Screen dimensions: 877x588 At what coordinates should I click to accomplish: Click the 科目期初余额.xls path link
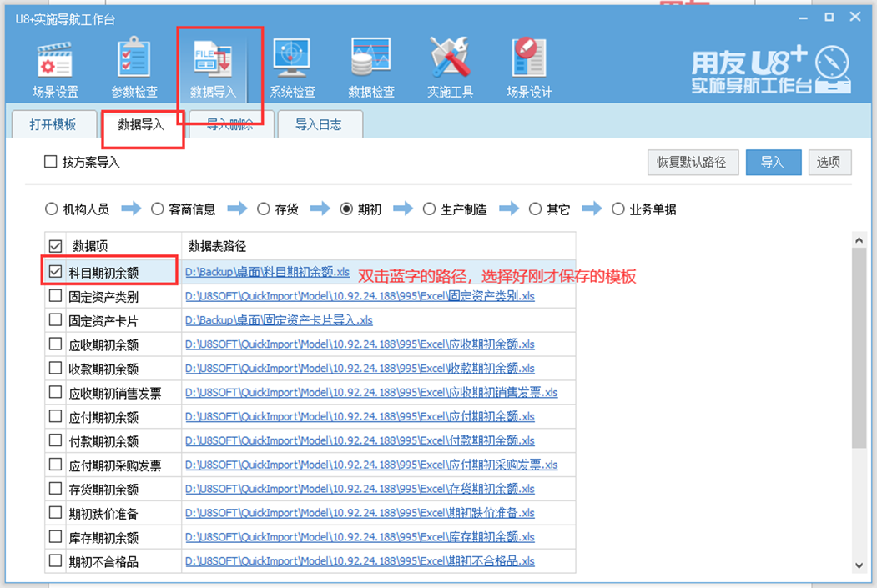267,272
